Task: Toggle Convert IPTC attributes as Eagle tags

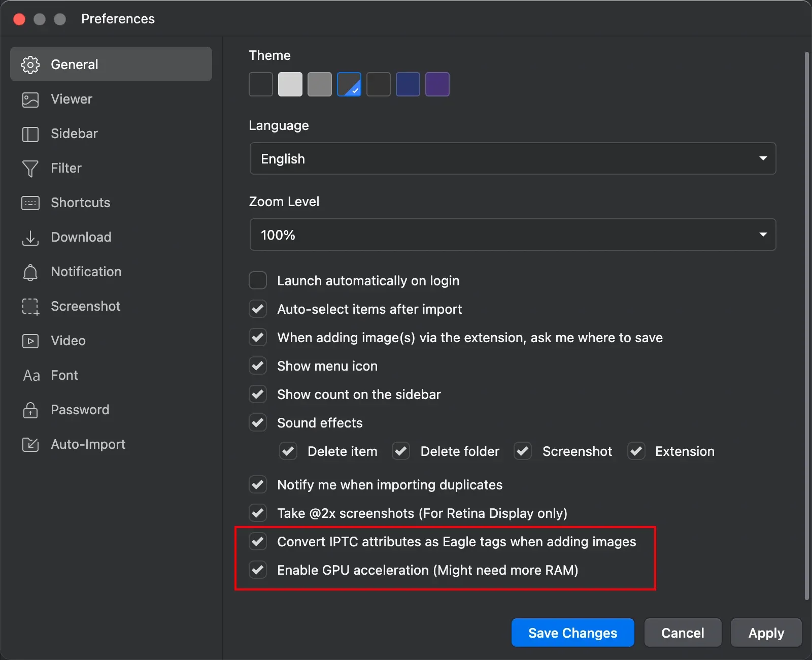Action: 258,541
